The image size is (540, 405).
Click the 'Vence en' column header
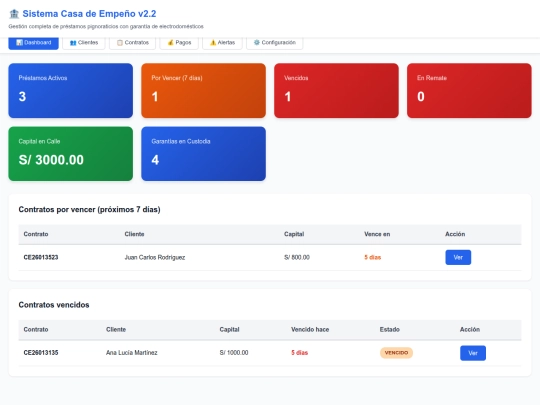(377, 234)
